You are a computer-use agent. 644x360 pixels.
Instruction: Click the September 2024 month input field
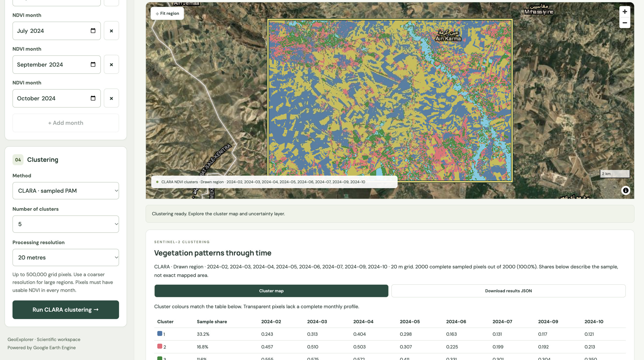56,64
